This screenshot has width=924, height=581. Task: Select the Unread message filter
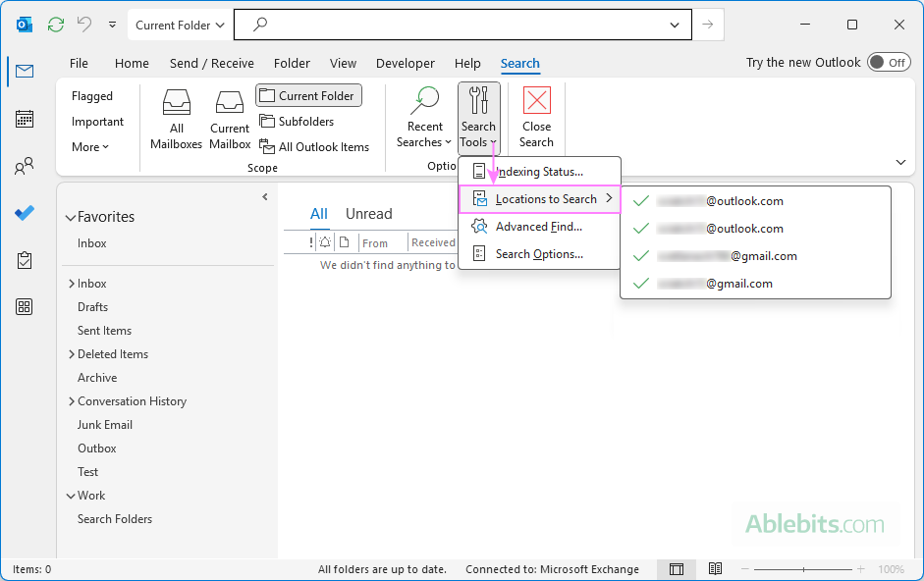coord(368,213)
